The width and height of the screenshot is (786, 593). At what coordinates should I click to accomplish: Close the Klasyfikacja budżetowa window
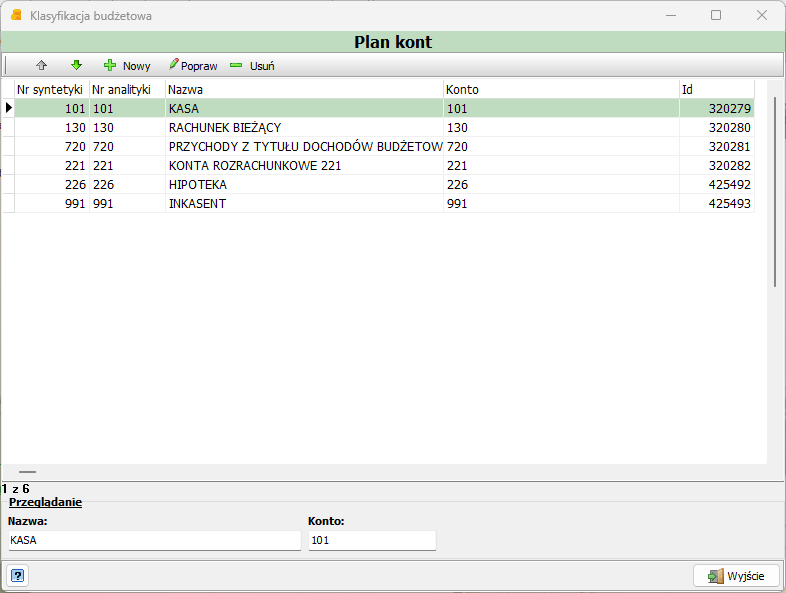coord(761,16)
